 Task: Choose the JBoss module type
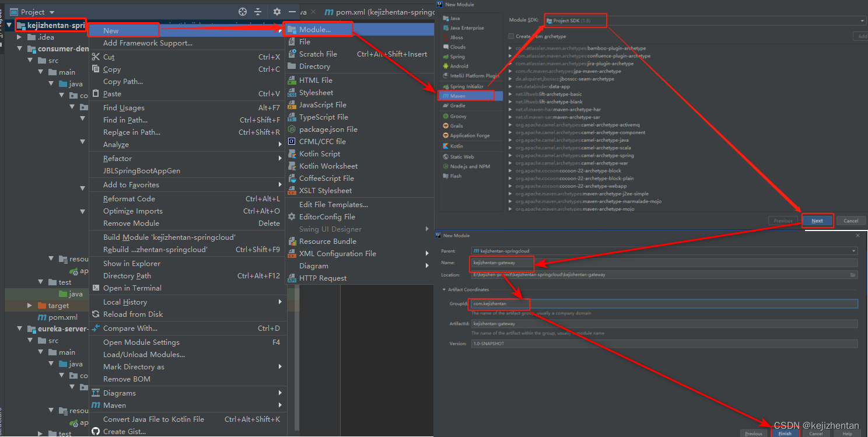pos(457,37)
